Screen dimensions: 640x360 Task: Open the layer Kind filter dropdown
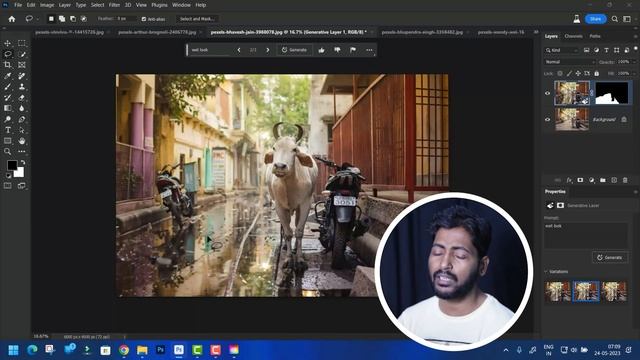[x=562, y=50]
